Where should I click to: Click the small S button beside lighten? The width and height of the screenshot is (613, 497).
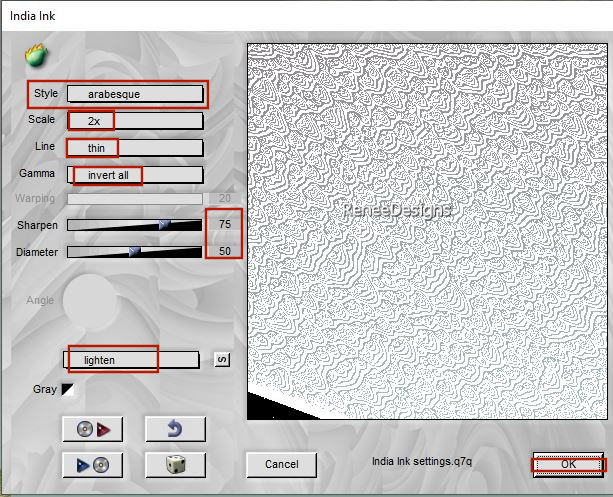tap(222, 359)
